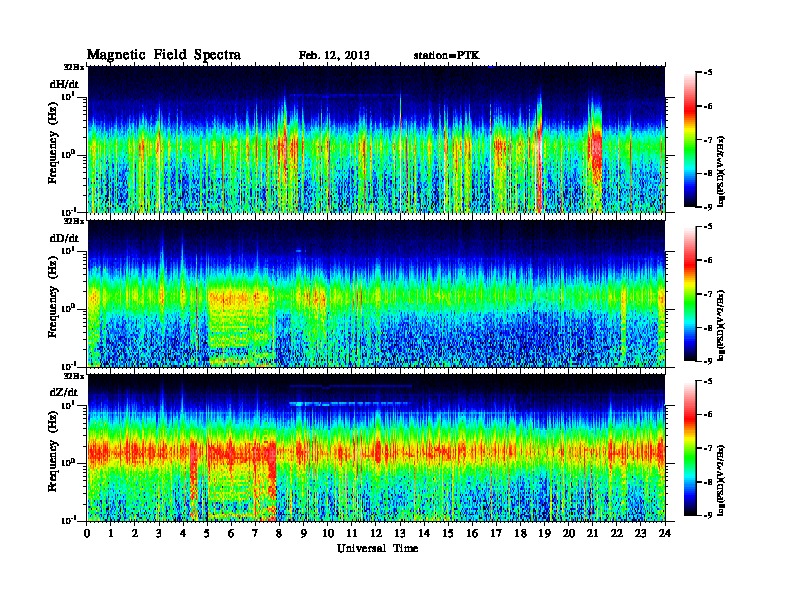
Task: Click hour tick label "14" on time axis
Action: (424, 534)
